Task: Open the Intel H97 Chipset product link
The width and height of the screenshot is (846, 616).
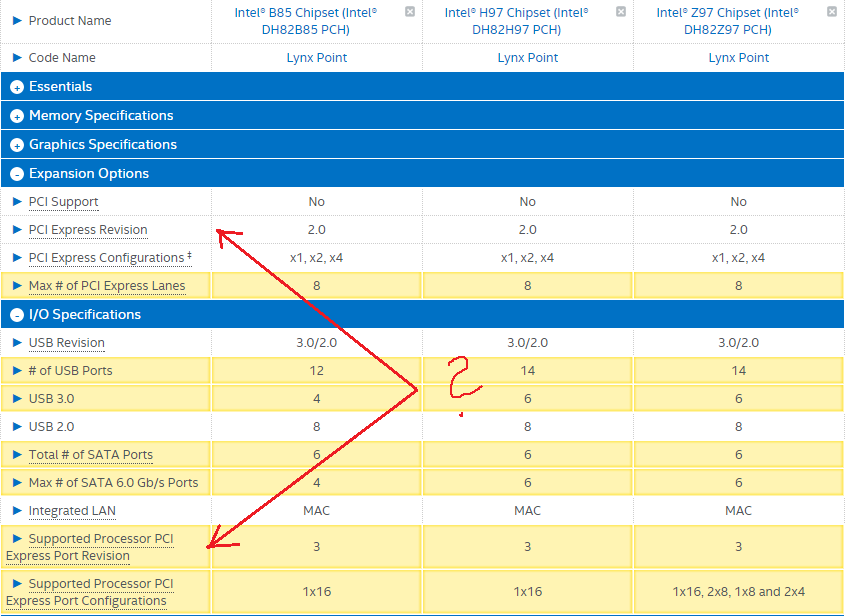Action: tap(516, 21)
